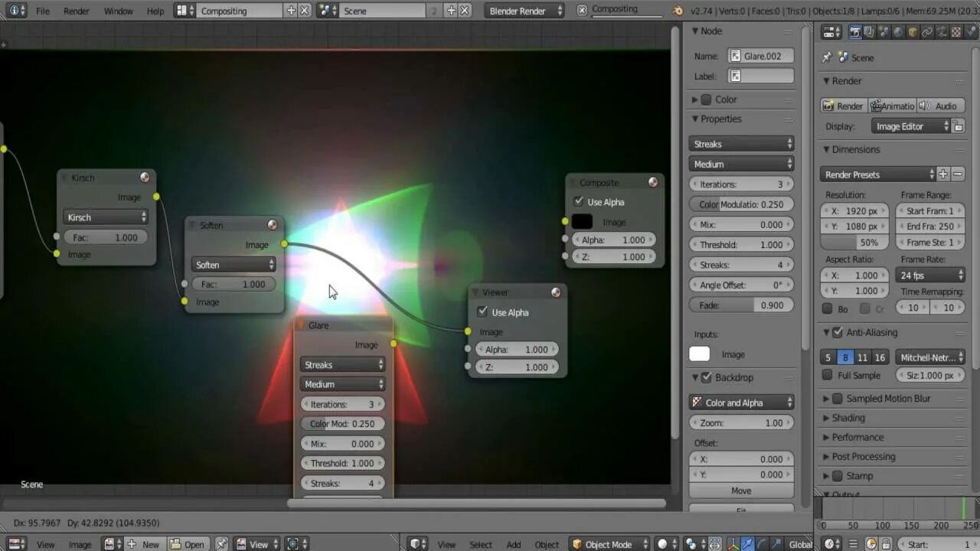Open the Render Layers properties tab
This screenshot has height=551, width=980.
pyautogui.click(x=869, y=32)
